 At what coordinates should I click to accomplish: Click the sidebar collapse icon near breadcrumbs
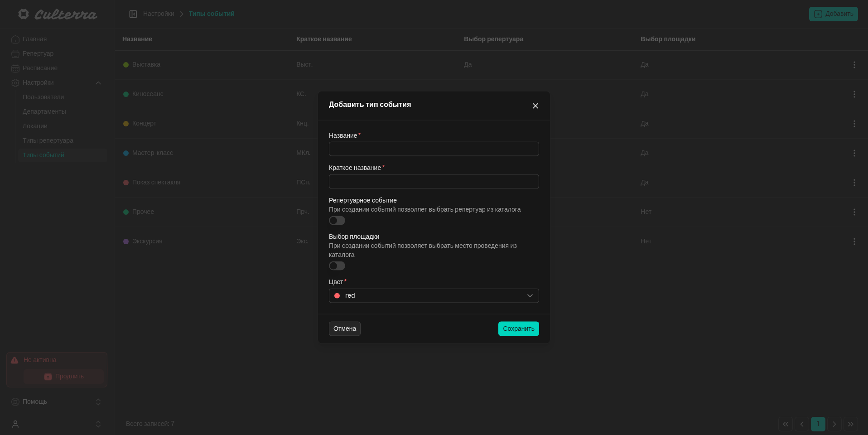coord(133,14)
